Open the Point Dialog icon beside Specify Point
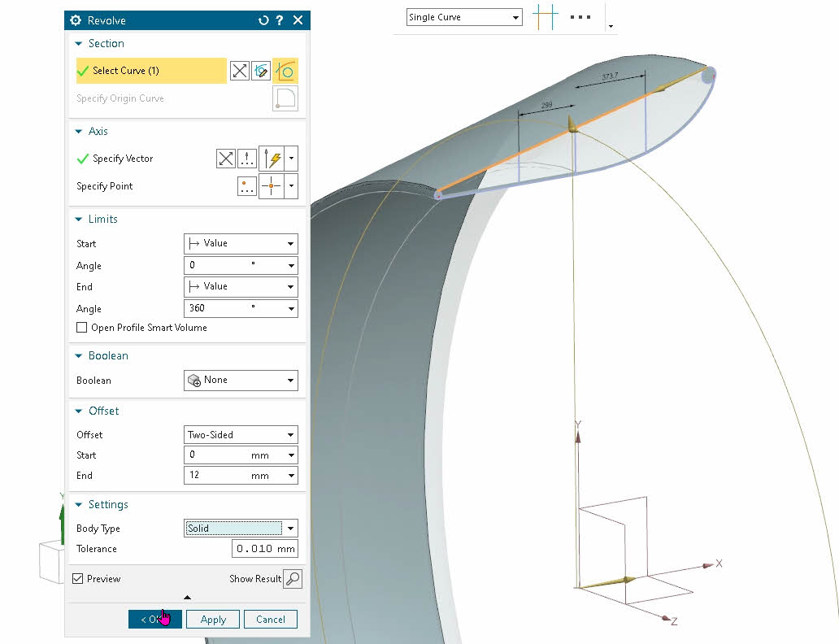Viewport: 839px width, 644px height. [247, 186]
